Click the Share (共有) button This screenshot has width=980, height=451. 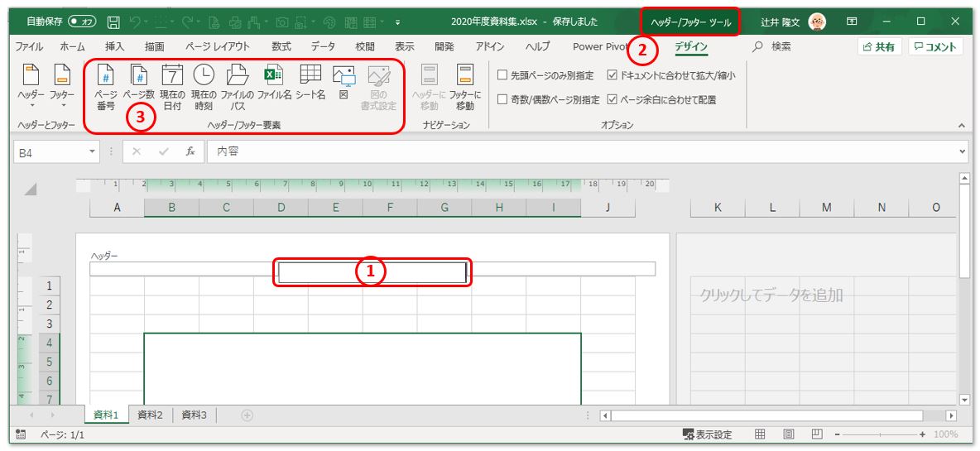point(879,47)
